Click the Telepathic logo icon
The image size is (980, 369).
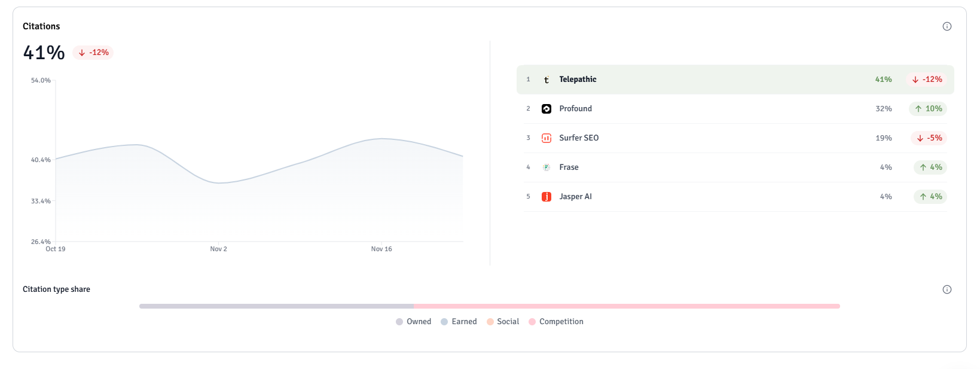pos(547,80)
